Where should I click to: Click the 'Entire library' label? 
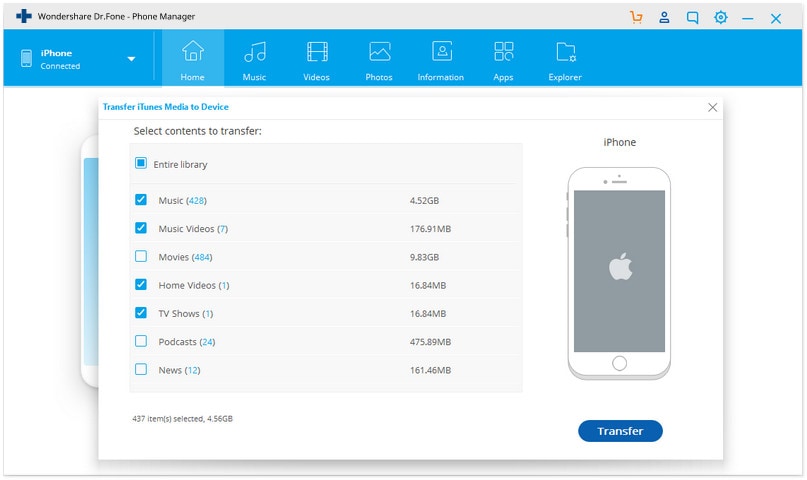[x=180, y=165]
